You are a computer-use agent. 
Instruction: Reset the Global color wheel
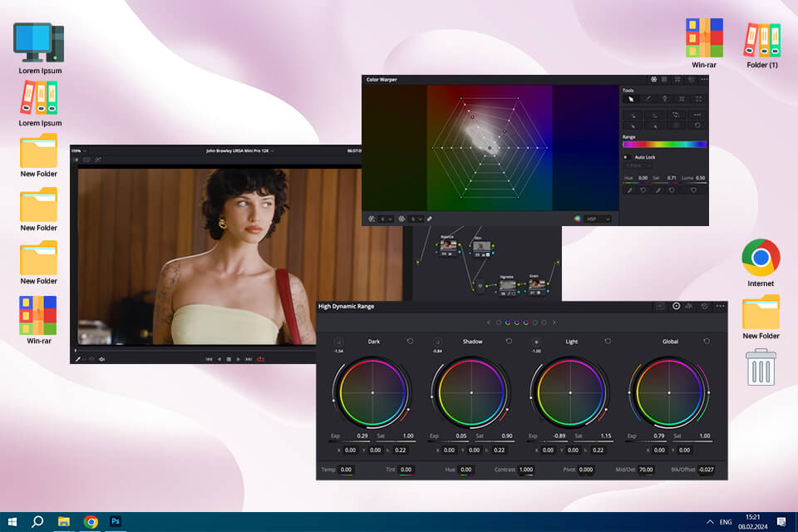click(x=707, y=341)
